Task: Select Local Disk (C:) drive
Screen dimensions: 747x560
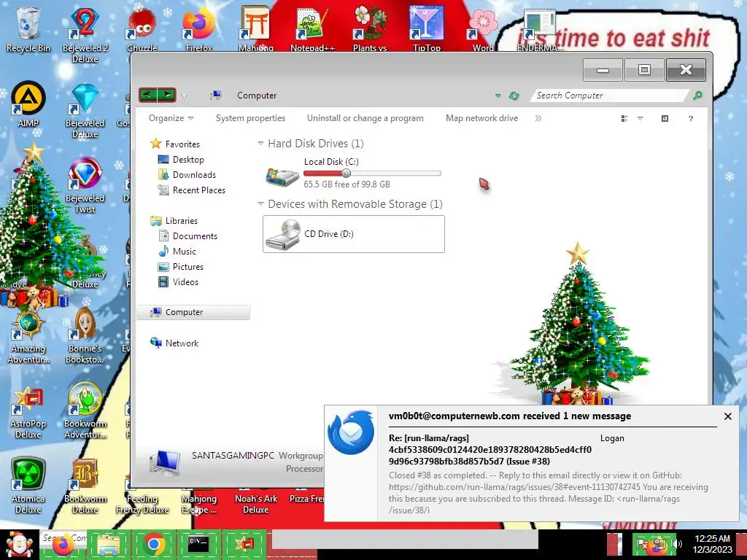Action: [x=353, y=174]
